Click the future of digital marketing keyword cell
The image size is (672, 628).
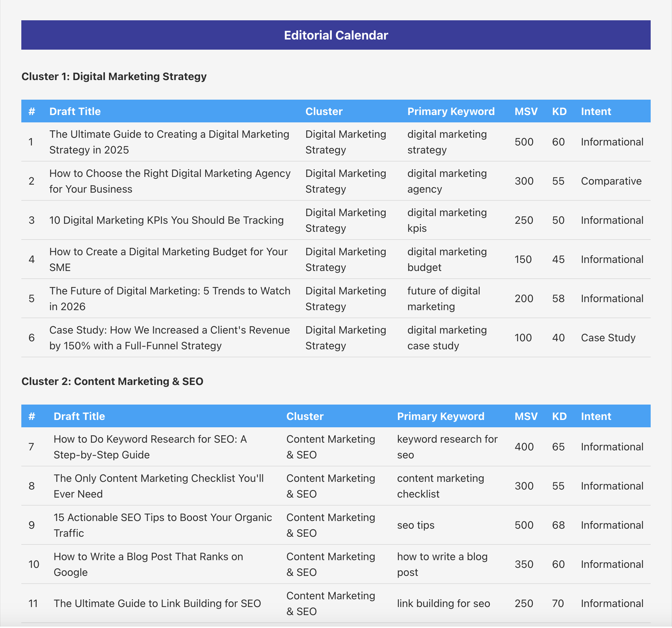(444, 299)
